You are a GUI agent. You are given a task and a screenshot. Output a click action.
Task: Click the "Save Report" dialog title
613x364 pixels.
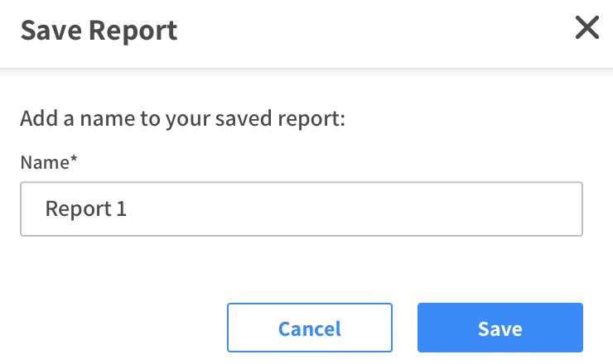pyautogui.click(x=99, y=31)
